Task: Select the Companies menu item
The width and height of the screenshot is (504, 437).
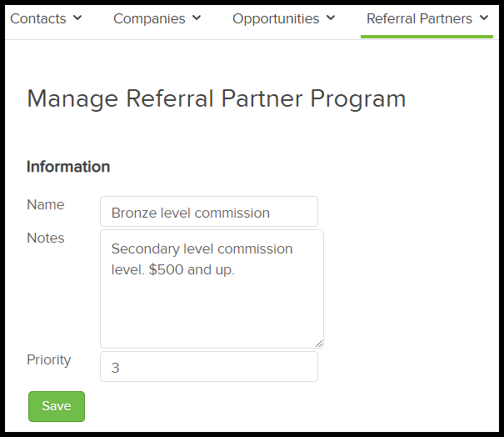Action: click(x=150, y=18)
